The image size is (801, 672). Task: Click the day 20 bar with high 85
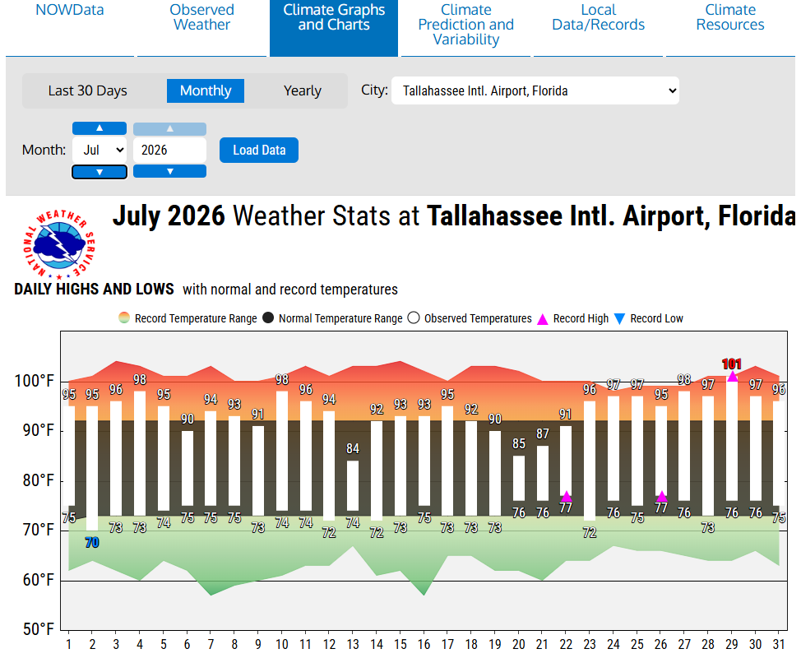pyautogui.click(x=518, y=479)
